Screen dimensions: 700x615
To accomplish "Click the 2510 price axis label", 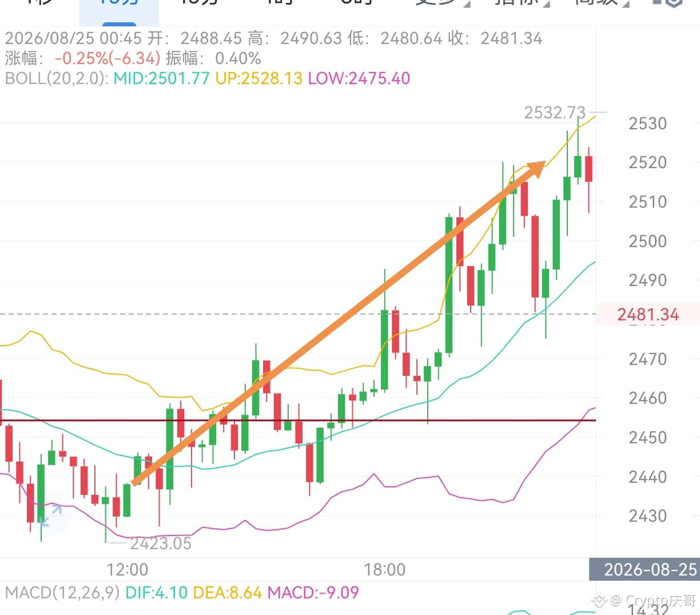I will tap(648, 202).
